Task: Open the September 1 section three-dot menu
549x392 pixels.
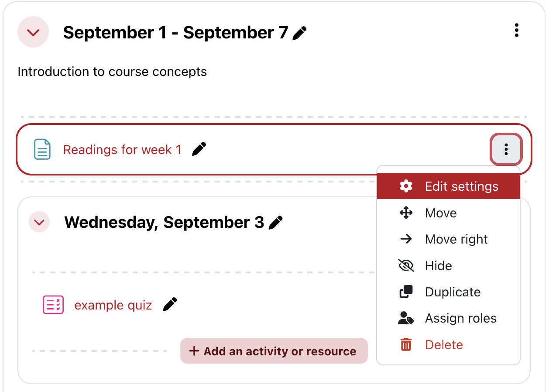Action: tap(517, 31)
